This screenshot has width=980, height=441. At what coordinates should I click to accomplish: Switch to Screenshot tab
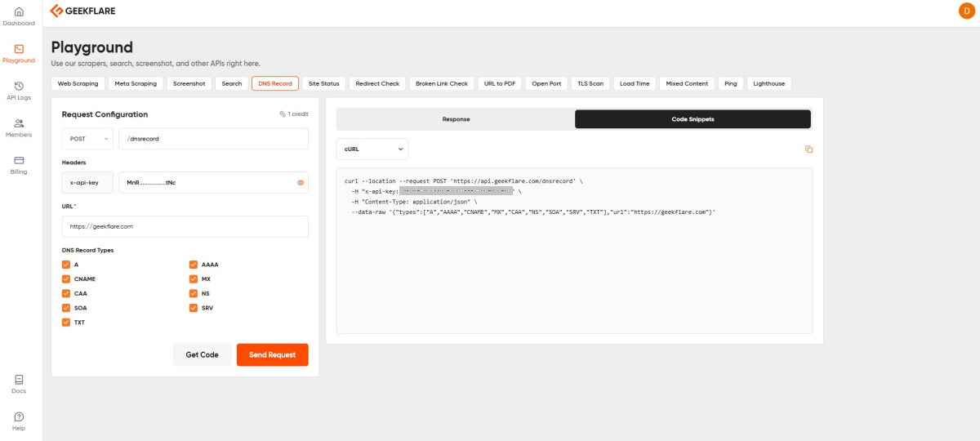coord(189,83)
